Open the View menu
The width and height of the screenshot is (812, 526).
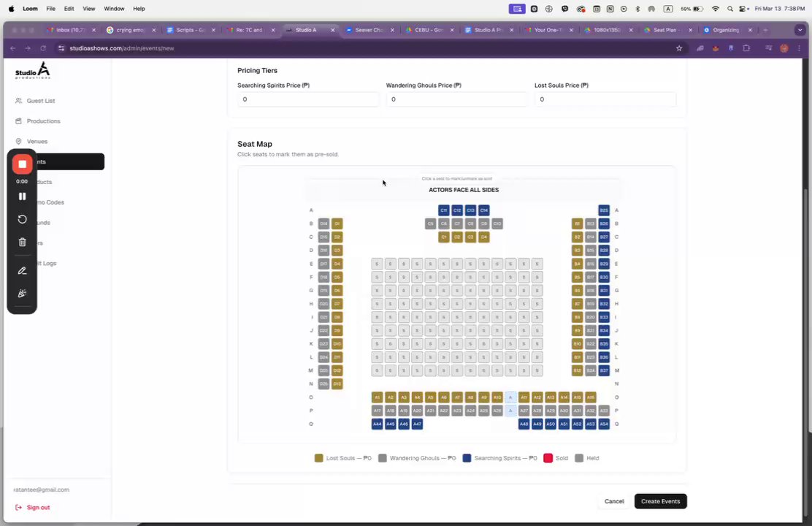89,9
